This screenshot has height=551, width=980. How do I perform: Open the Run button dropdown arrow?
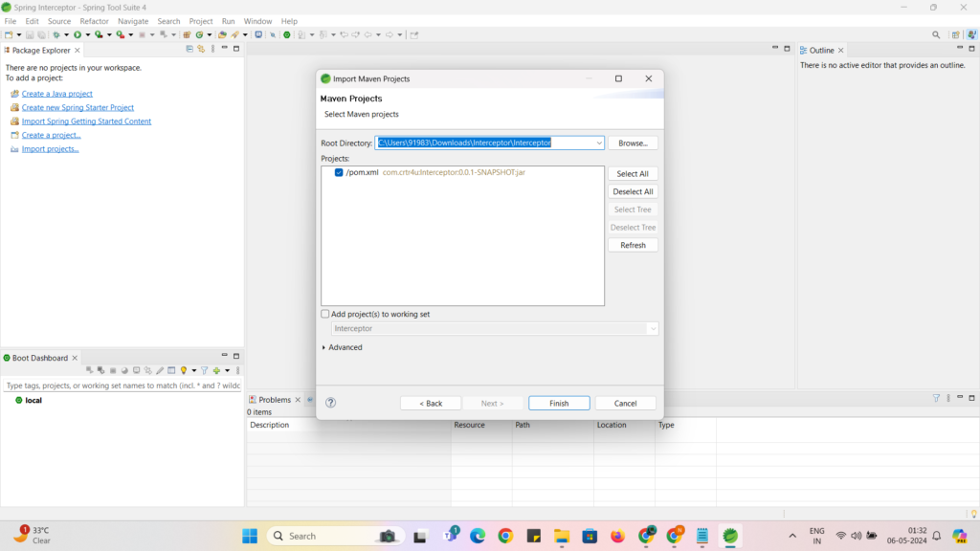pyautogui.click(x=87, y=35)
